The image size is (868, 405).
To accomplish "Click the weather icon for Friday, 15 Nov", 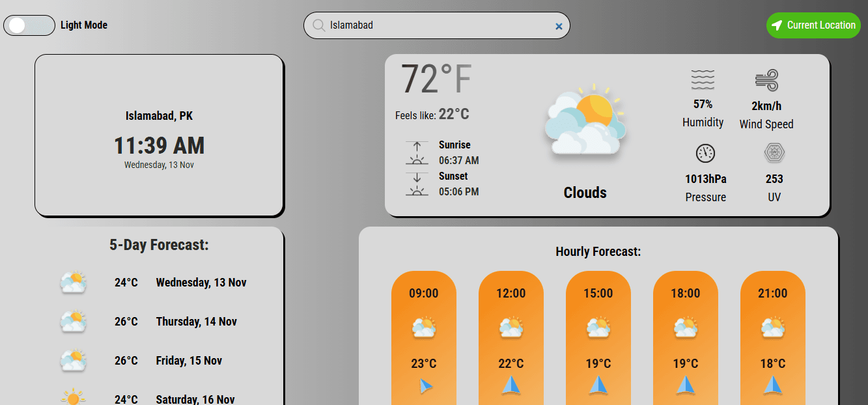I will pos(73,361).
